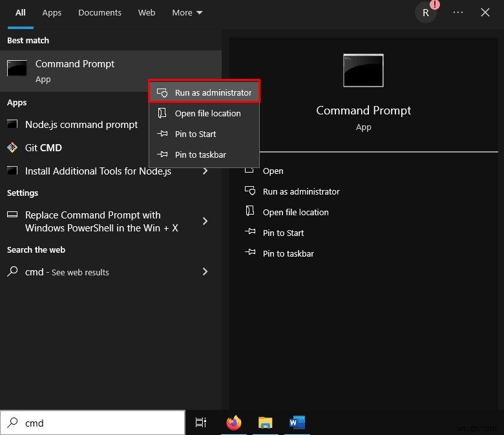
Task: Click Pin to Start in the right details pane
Action: coord(283,233)
